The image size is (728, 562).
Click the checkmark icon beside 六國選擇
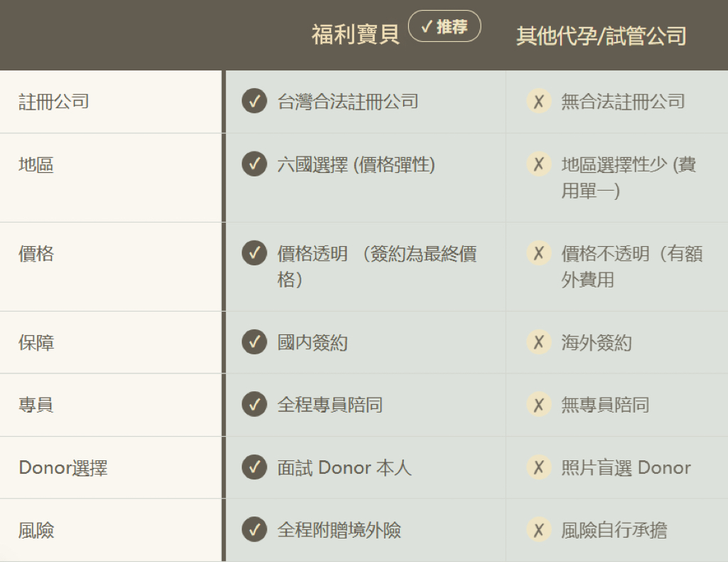click(254, 164)
